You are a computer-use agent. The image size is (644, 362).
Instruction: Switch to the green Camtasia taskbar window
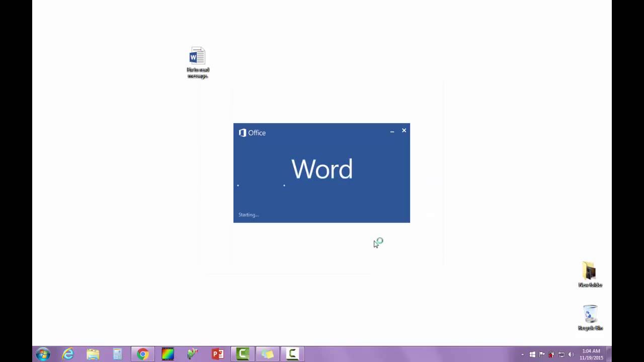(x=243, y=354)
